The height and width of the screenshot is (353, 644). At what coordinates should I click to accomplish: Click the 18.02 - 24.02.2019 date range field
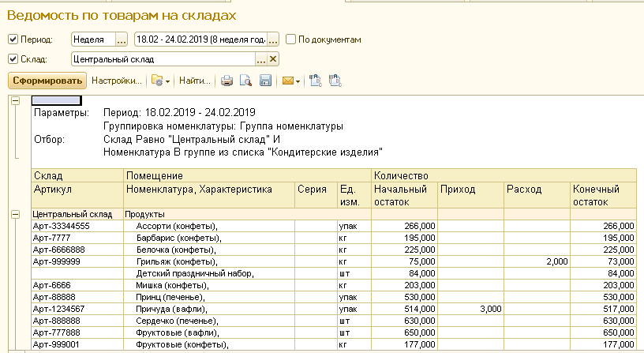[200, 39]
